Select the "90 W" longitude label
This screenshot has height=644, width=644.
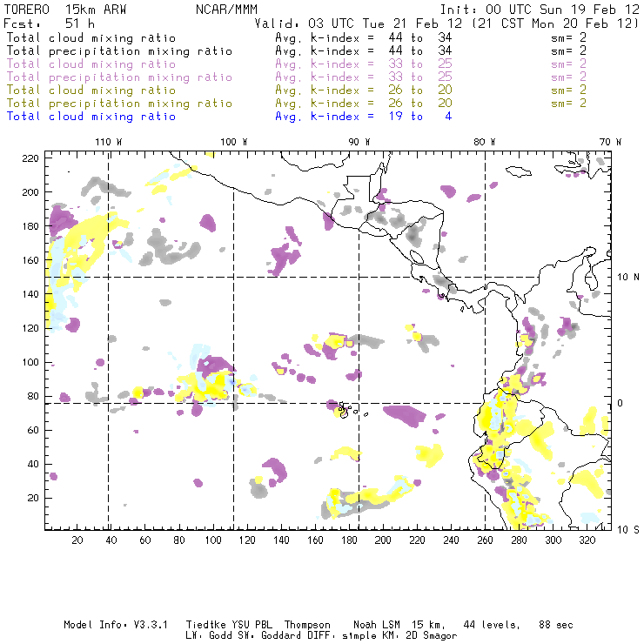359,142
